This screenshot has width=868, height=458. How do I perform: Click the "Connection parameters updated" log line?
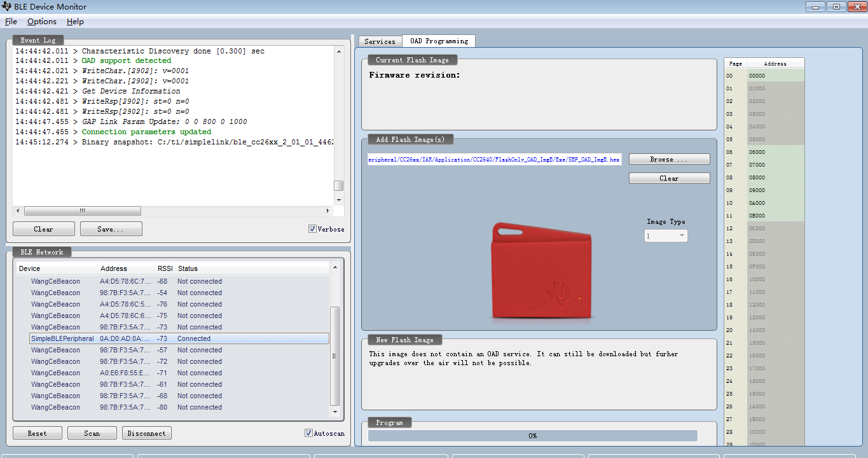(113, 132)
